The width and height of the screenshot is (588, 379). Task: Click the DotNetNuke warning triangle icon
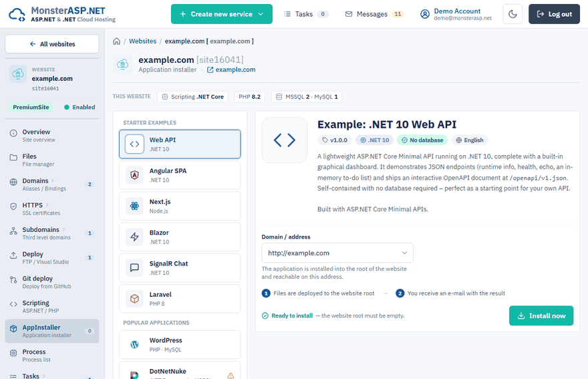(x=231, y=375)
